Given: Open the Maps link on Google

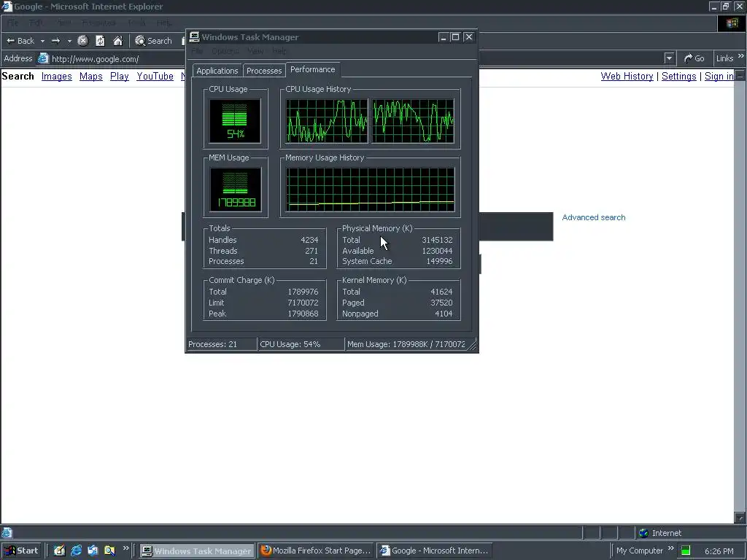Looking at the screenshot, I should 91,76.
